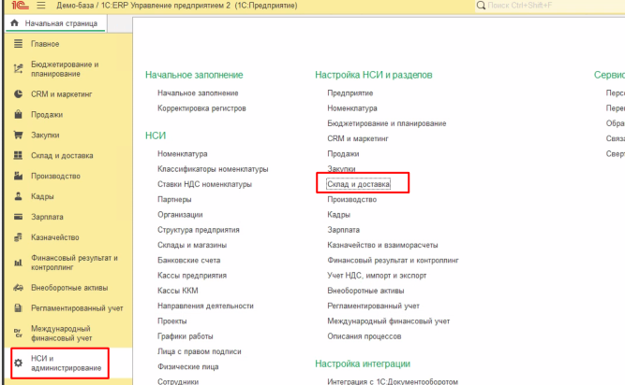This screenshot has width=625, height=385.
Task: Click the home icon on start tab
Action: coord(15,23)
